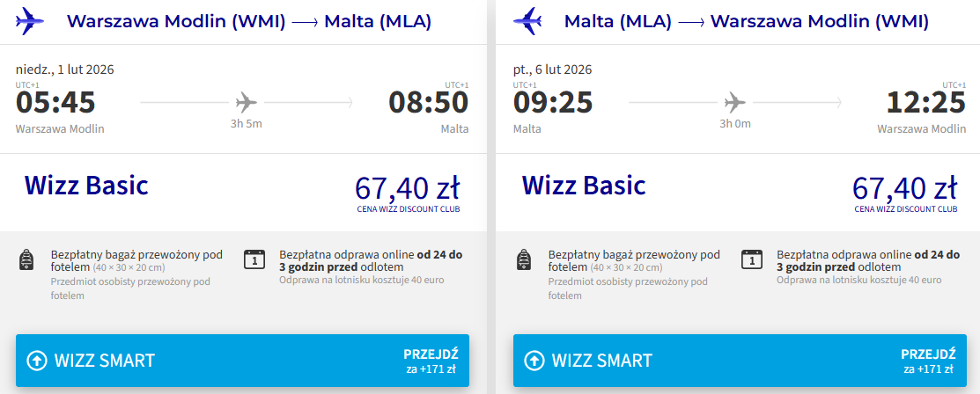Click the backpack baggage icon in left card
The height and width of the screenshot is (394, 980).
pyautogui.click(x=26, y=260)
